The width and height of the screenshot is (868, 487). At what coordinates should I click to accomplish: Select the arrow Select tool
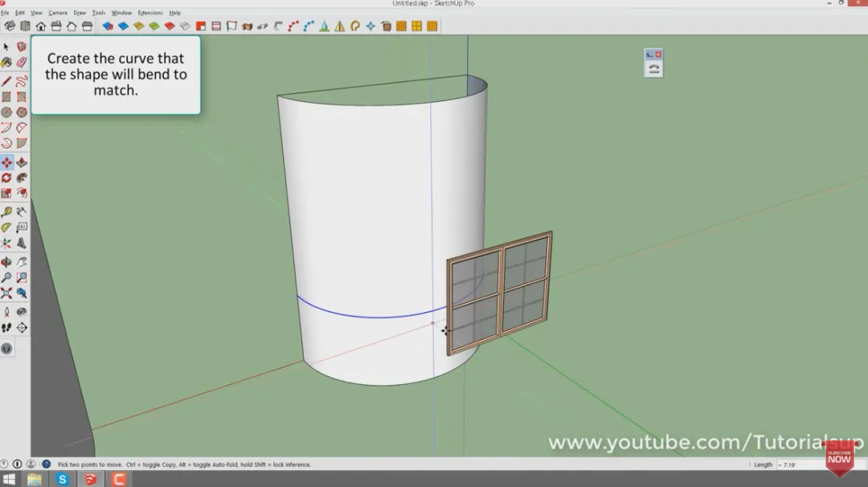pos(6,47)
